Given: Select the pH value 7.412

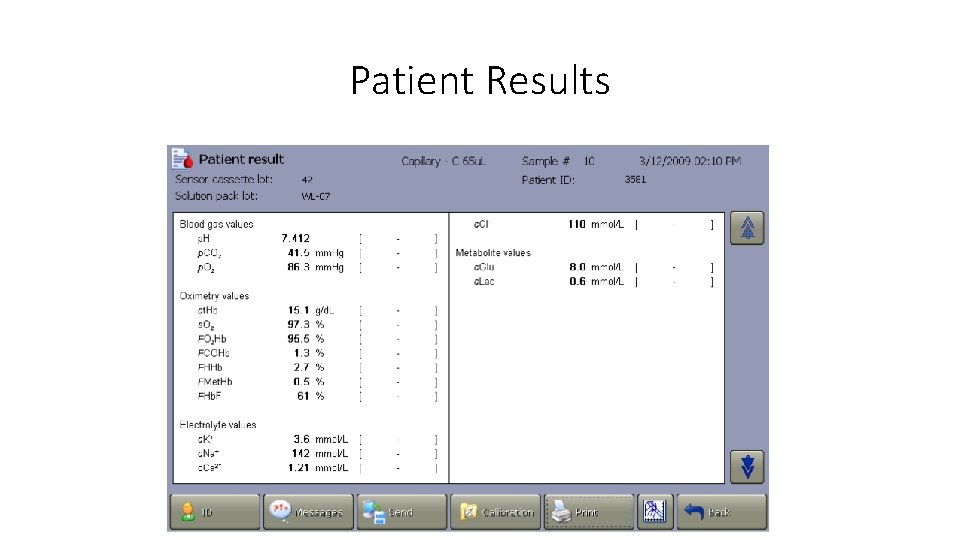Looking at the screenshot, I should [x=296, y=238].
